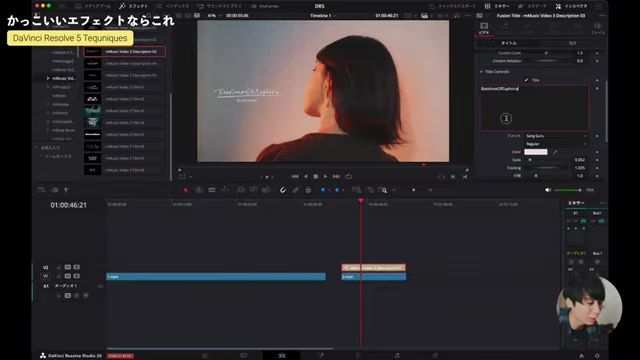This screenshot has height=360, width=640.
Task: Click the Tracking value 1.005
Action: click(x=580, y=168)
